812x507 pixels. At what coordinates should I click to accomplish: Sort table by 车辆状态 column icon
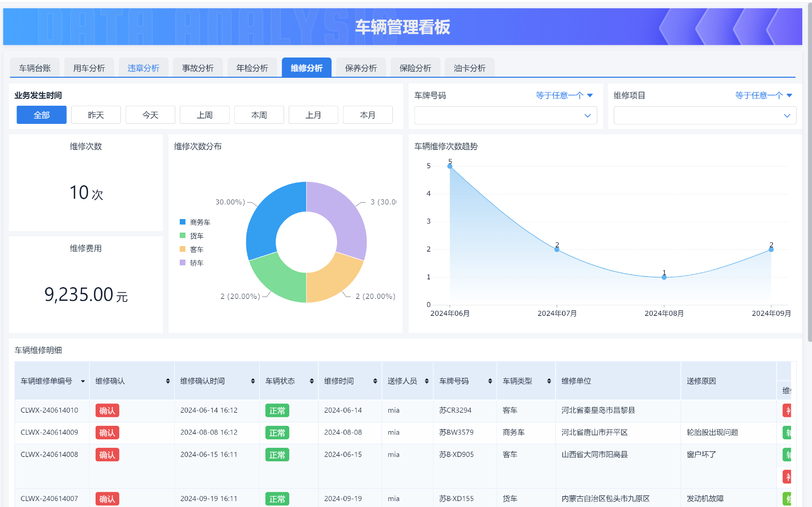pyautogui.click(x=312, y=381)
